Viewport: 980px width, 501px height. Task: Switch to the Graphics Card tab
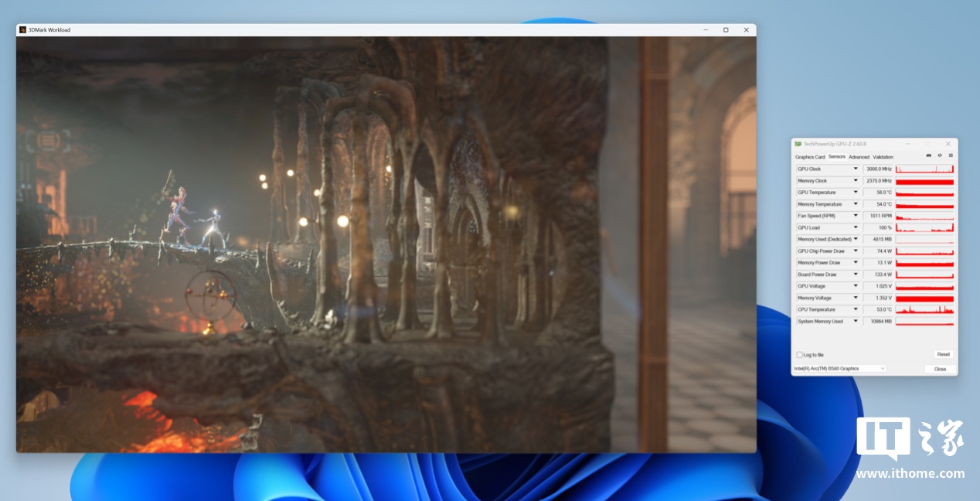point(810,157)
